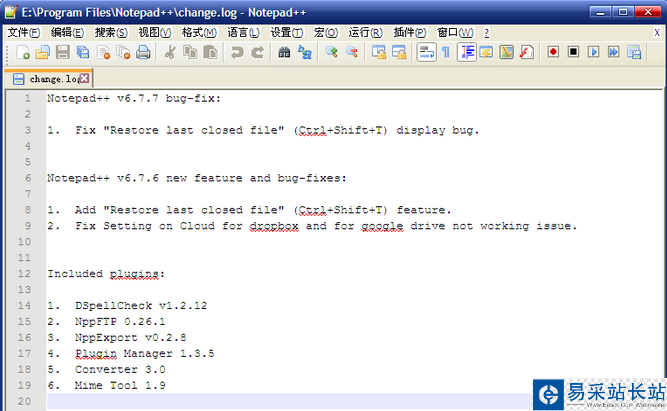667x411 pixels.
Task: Select the change.log tab
Action: pos(48,79)
